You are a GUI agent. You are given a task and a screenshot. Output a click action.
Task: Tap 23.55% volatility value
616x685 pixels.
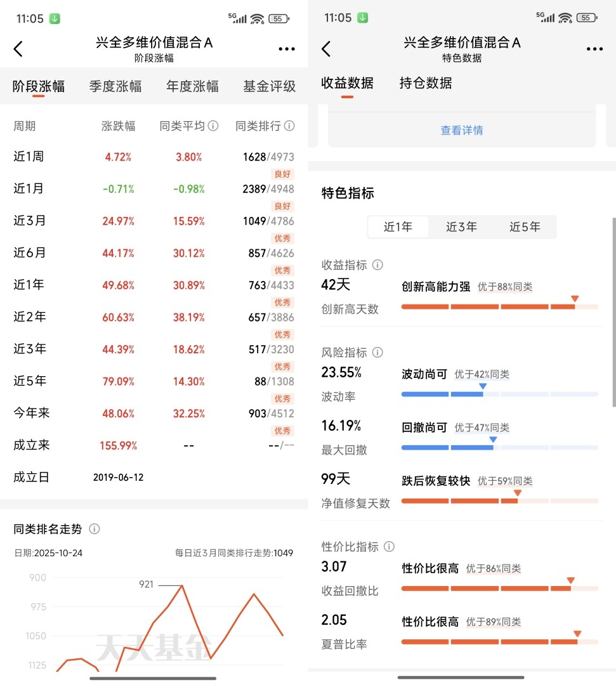(341, 372)
